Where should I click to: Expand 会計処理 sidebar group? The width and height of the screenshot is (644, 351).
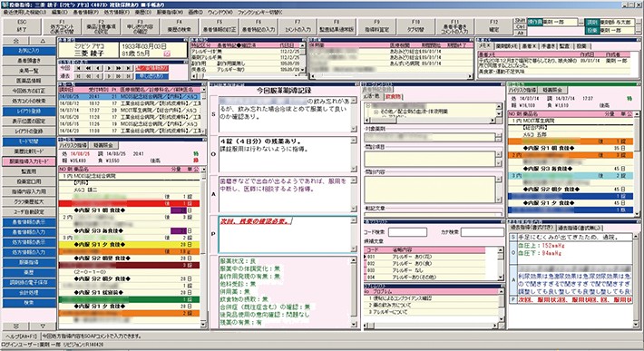click(x=29, y=293)
